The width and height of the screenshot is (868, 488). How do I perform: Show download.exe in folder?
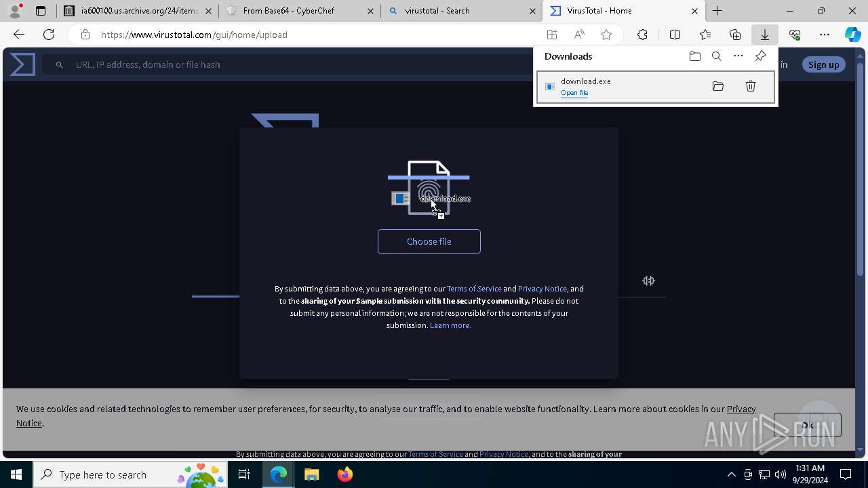718,86
